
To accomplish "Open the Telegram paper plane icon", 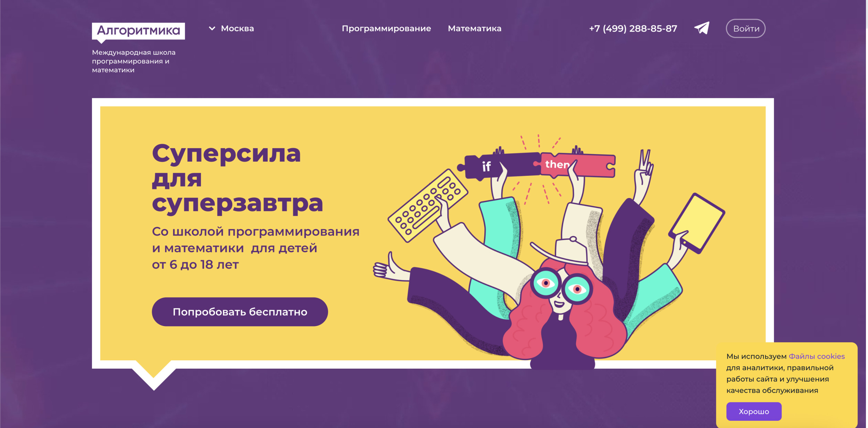I will click(x=702, y=28).
